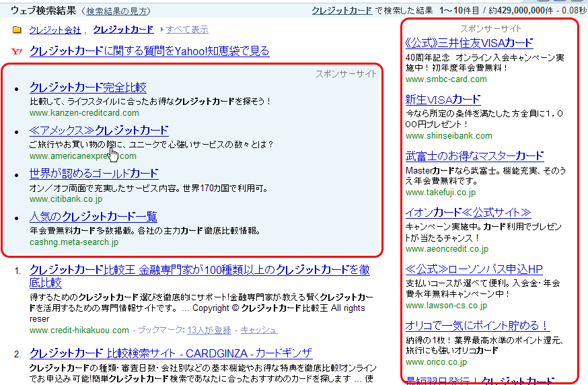588x385 pixels.
Task: Open sponsored link 人気のクレジットカード一覧
Action: (x=94, y=217)
